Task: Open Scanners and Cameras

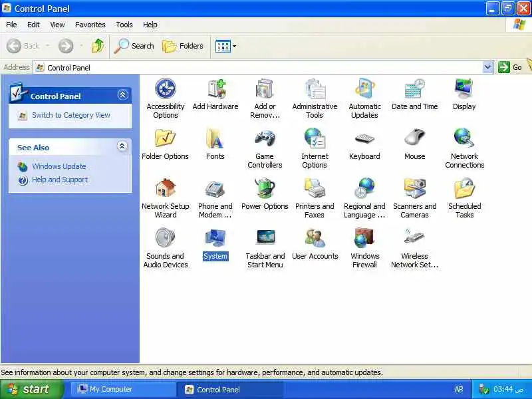Action: point(414,198)
